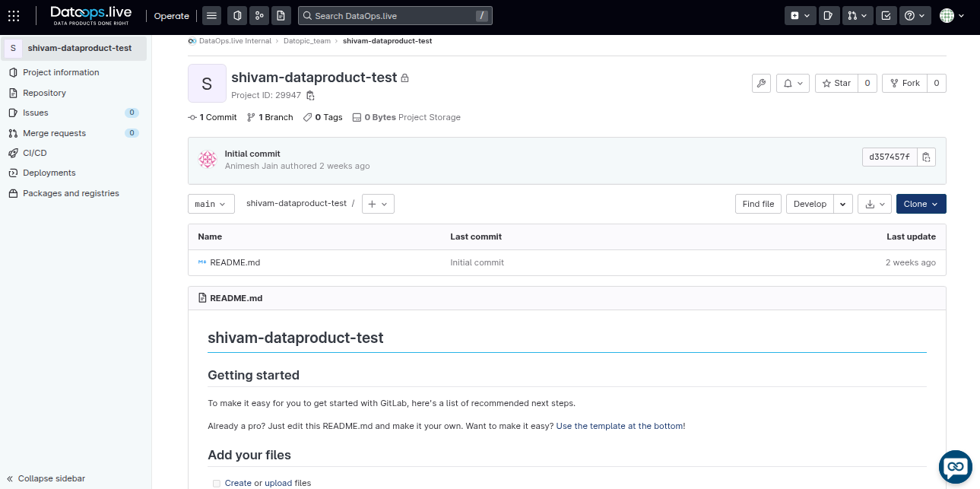Tick the 'Create or upload files' checkbox
The image size is (980, 489).
pos(217,483)
